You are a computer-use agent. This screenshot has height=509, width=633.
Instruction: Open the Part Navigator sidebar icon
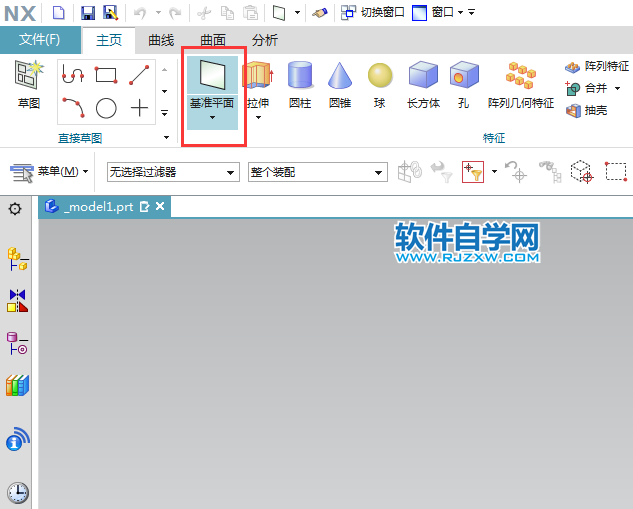(18, 344)
